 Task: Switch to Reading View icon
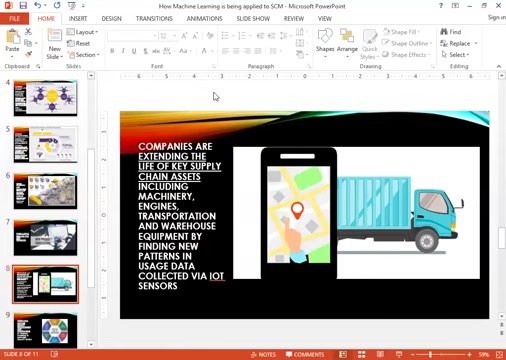pyautogui.click(x=380, y=354)
